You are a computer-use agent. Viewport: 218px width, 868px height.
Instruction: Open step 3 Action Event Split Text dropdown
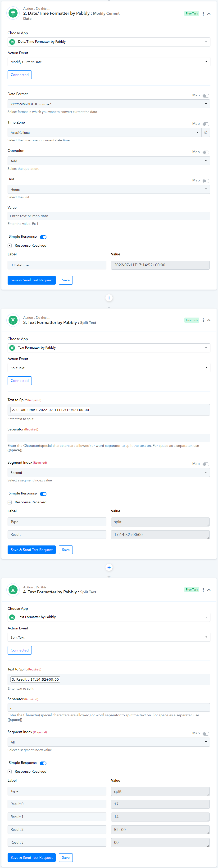click(x=109, y=368)
